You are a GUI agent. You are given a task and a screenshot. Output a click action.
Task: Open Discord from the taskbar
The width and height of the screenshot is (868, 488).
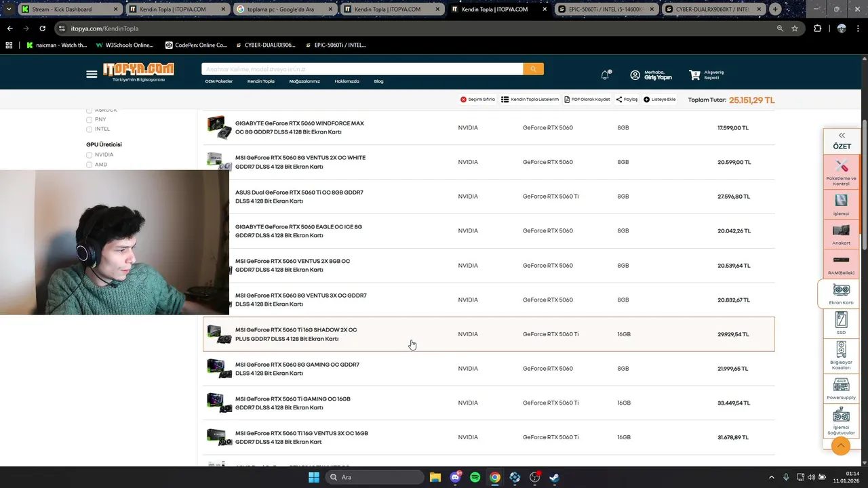(455, 477)
